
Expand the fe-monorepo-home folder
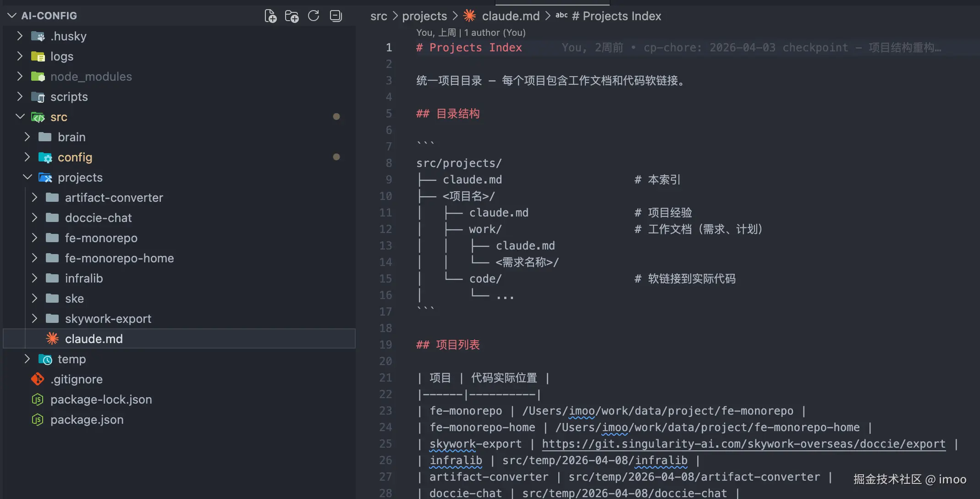point(34,258)
